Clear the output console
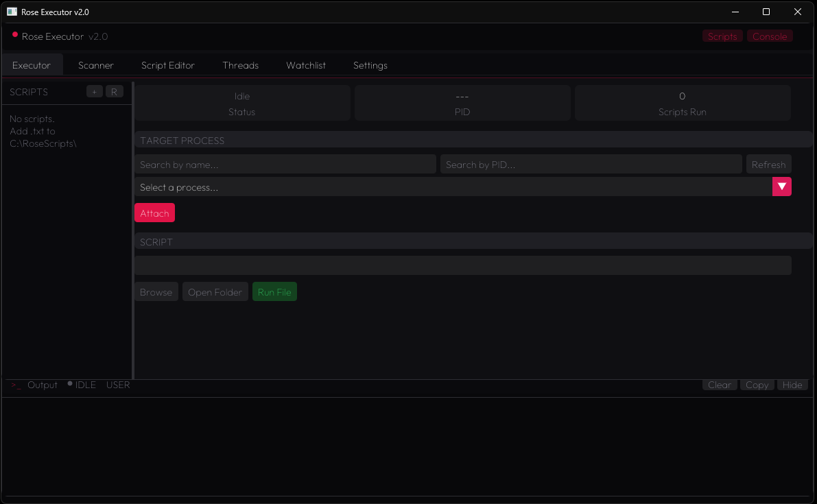Viewport: 817px width, 504px height. coord(720,385)
